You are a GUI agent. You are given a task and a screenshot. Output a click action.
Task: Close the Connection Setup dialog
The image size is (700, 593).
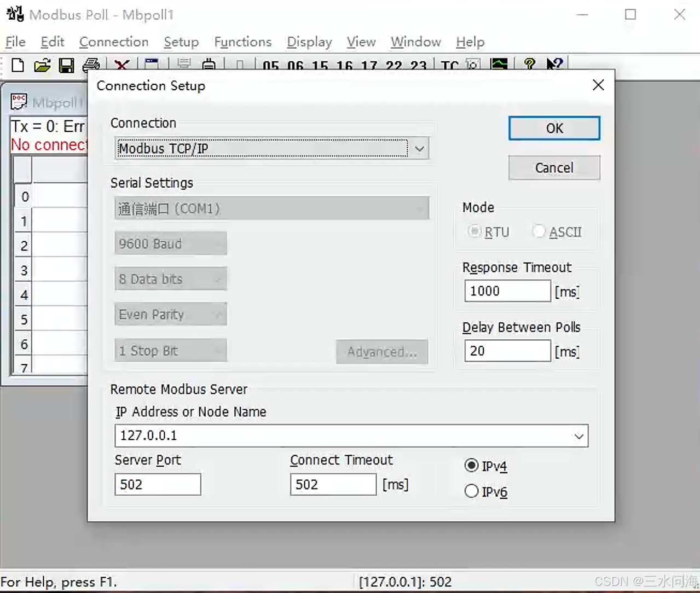pos(598,85)
